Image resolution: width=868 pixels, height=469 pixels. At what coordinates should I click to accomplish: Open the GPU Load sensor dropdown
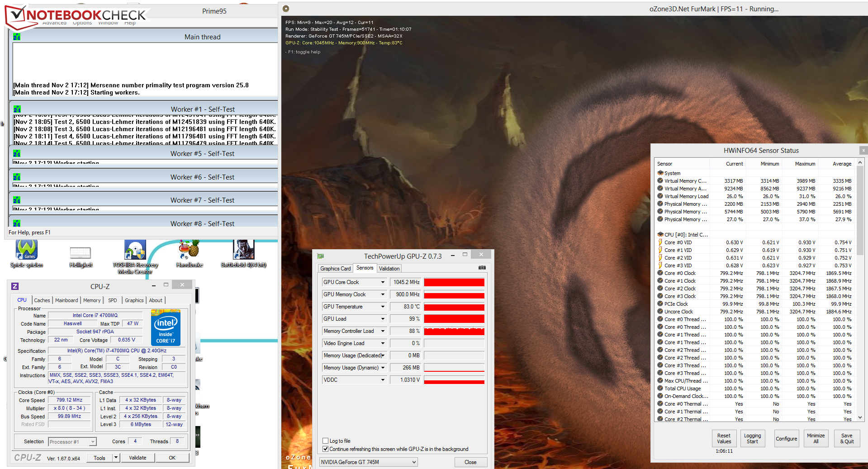383,319
